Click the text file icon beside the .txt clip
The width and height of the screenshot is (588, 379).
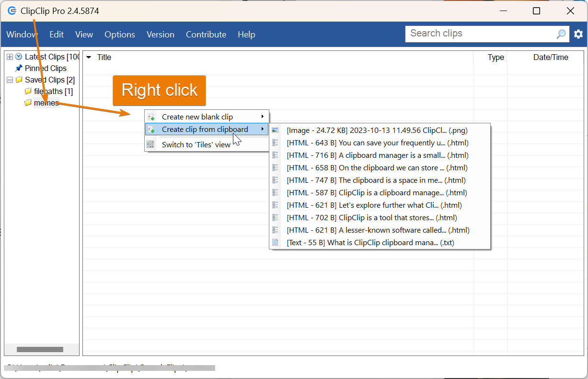coord(276,242)
